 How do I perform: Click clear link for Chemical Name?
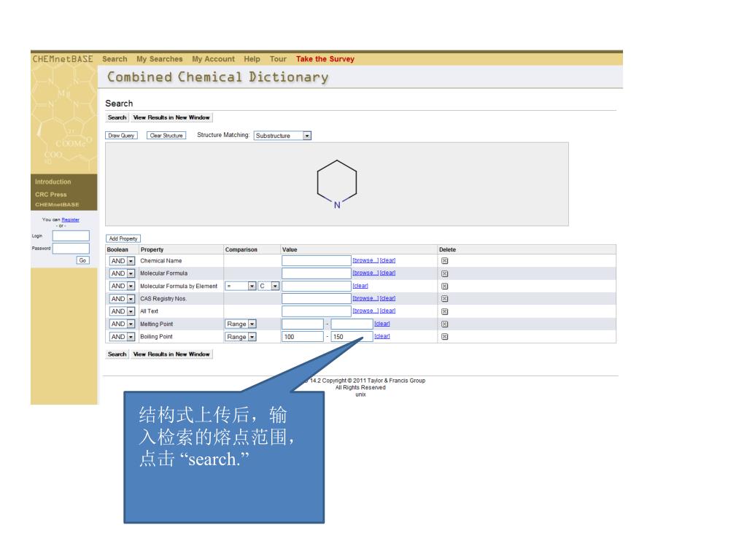pos(388,260)
